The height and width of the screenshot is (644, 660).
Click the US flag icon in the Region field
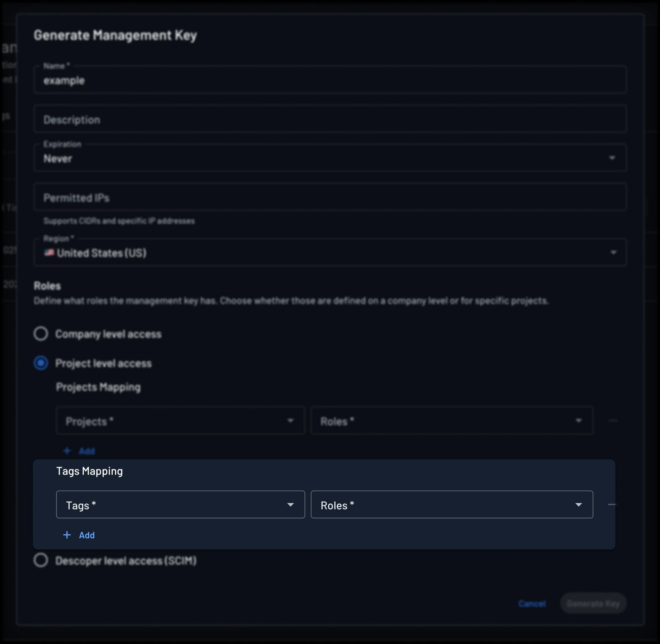pos(50,253)
